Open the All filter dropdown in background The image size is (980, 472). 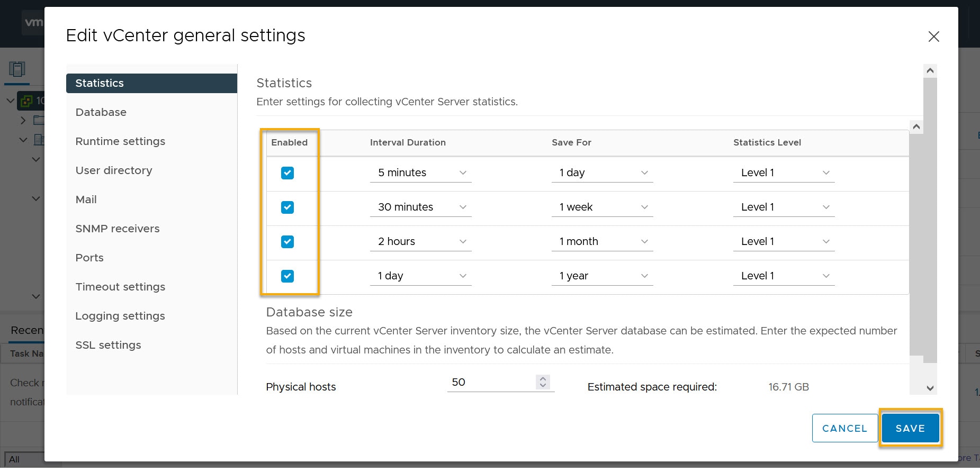24,459
